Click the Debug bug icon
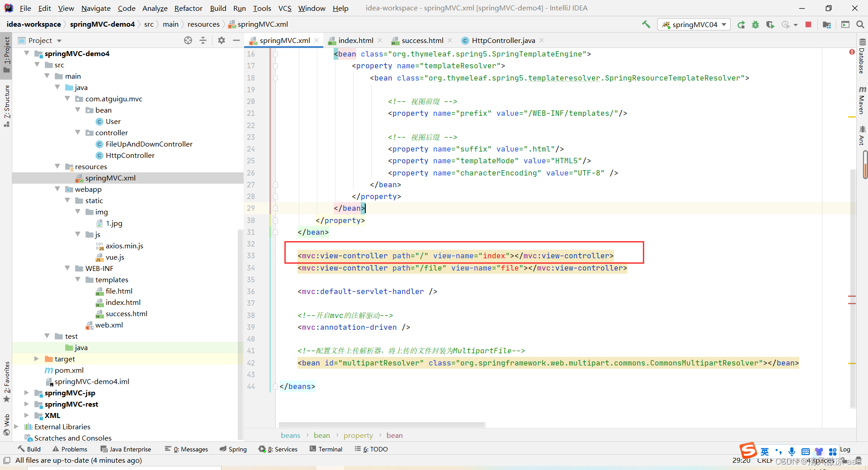Screen dimensions: 868x470 point(755,24)
